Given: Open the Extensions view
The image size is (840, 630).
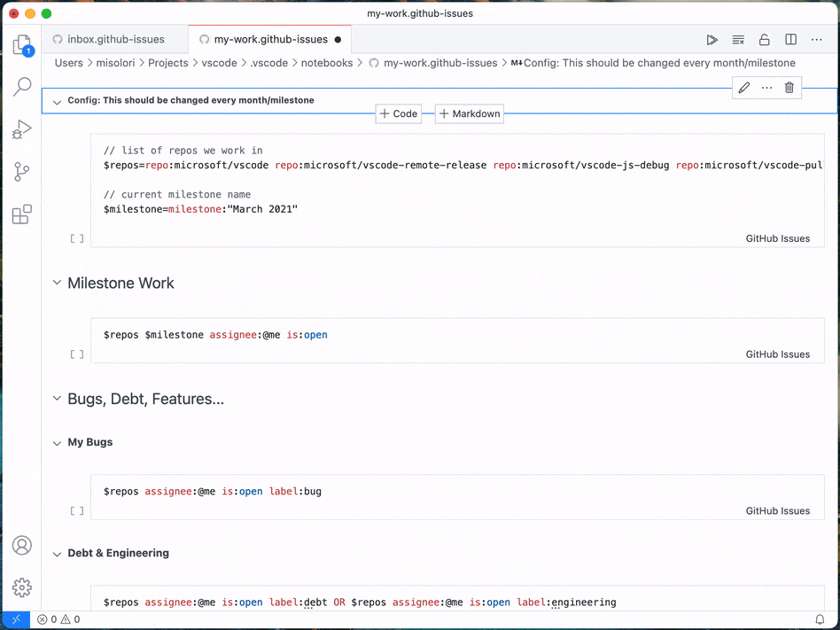Looking at the screenshot, I should pyautogui.click(x=21, y=214).
